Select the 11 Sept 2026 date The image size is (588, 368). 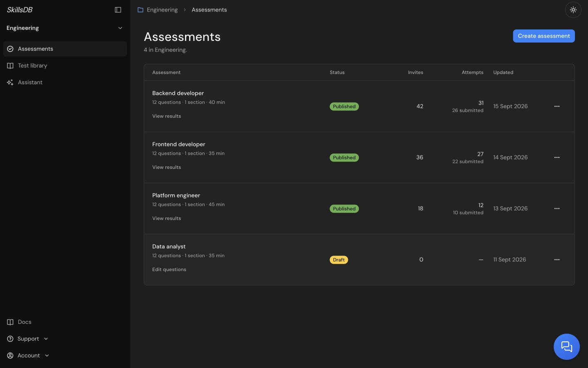pyautogui.click(x=510, y=260)
